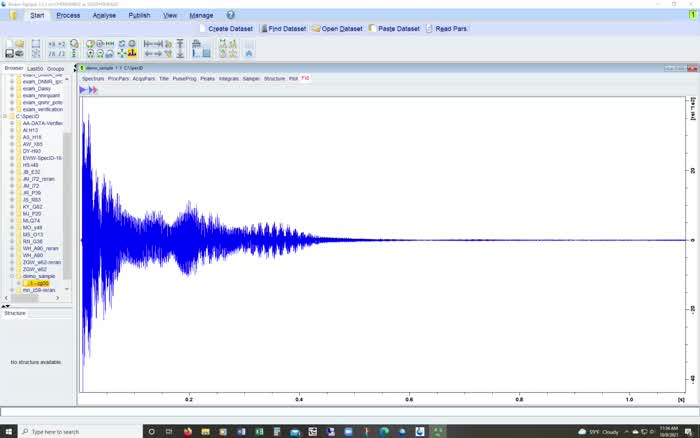Screen dimensions: 700x438
Task: Collapse the C:\SpecID root node
Action: (5, 116)
